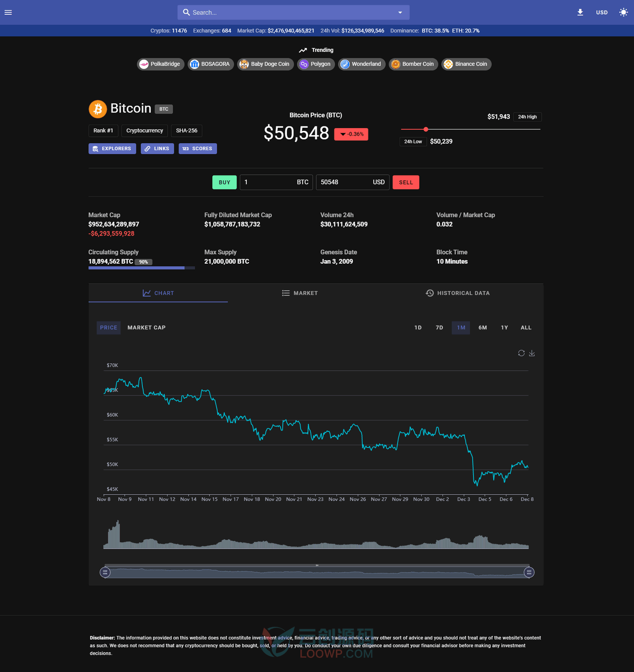Expand the search dropdown arrow

(400, 12)
